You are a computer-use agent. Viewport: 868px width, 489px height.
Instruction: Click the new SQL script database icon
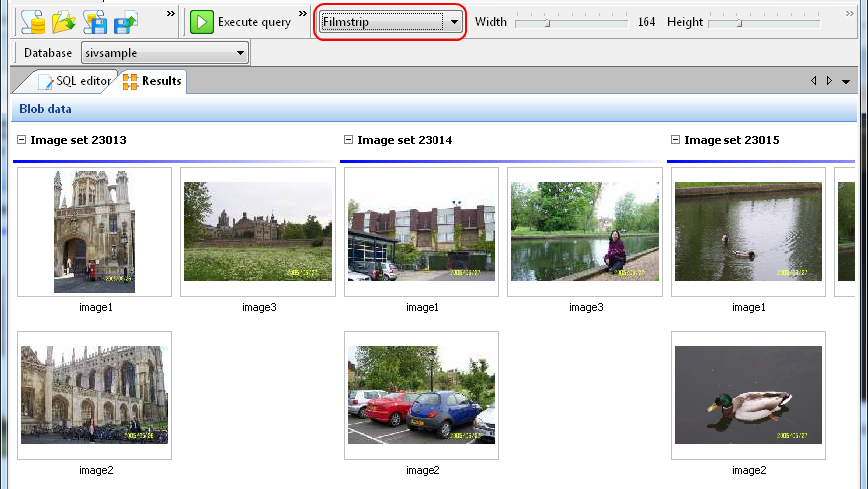point(32,21)
